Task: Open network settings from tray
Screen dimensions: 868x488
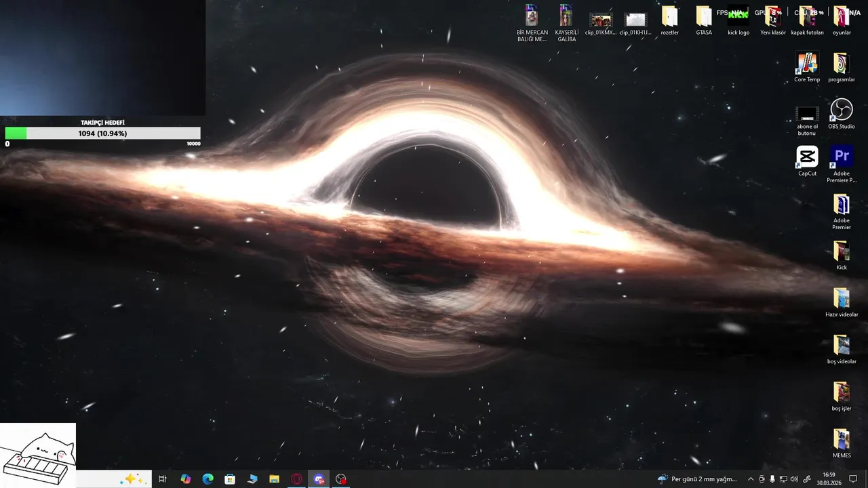Action: (x=783, y=479)
